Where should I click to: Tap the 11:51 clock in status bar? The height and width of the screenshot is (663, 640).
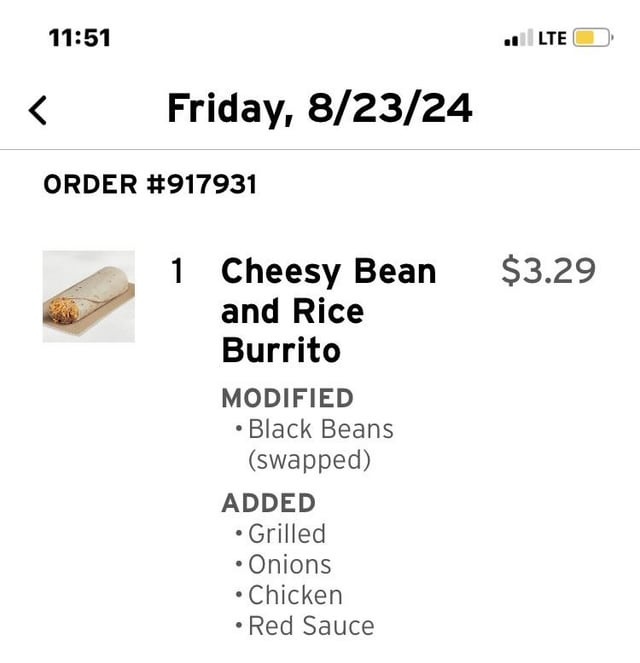(80, 39)
